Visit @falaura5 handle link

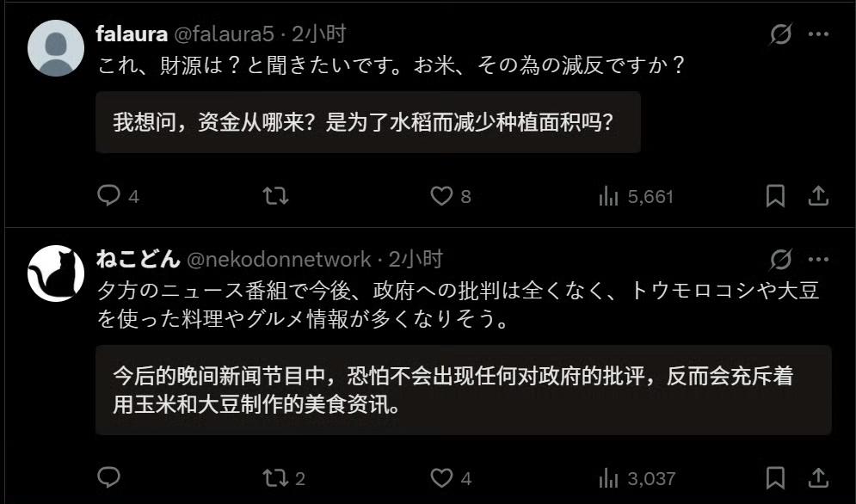[224, 34]
